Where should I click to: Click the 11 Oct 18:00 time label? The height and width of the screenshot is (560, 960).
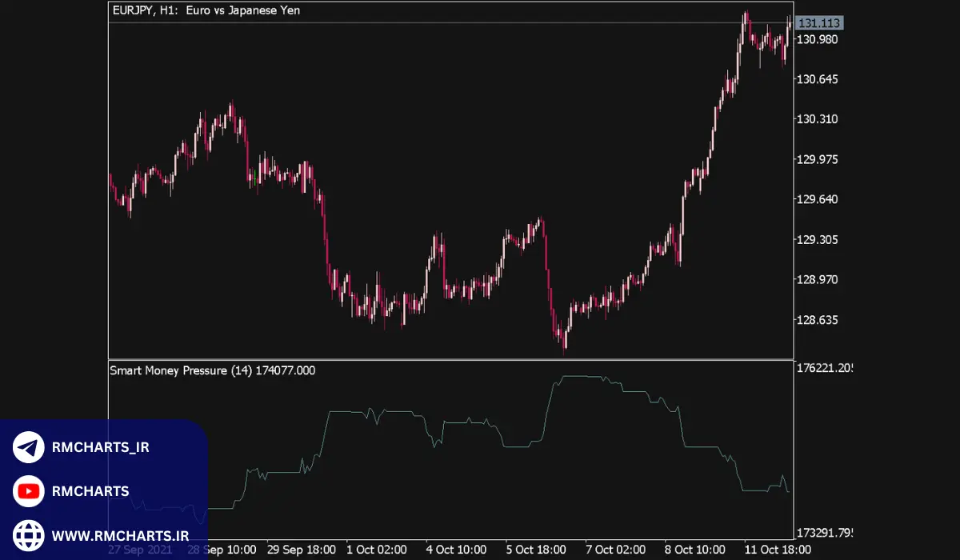[778, 550]
